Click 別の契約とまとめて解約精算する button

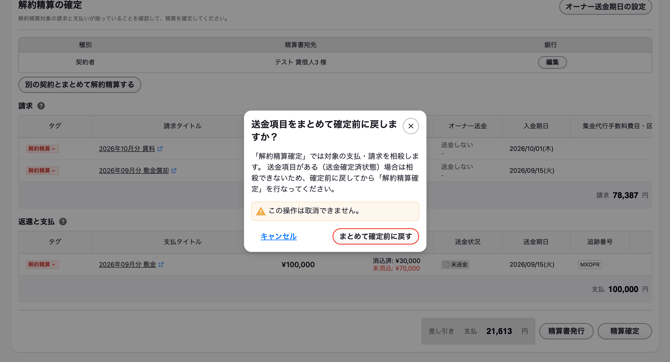coord(79,85)
